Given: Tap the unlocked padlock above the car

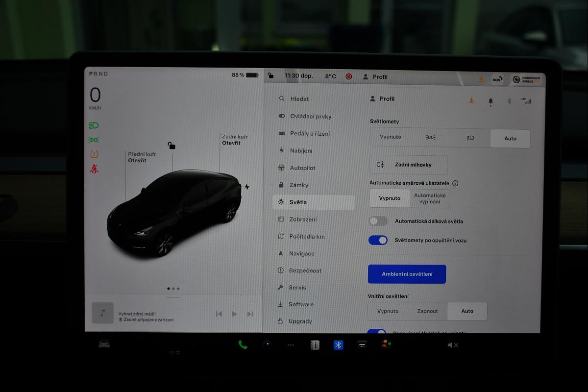Looking at the screenshot, I should tap(171, 146).
